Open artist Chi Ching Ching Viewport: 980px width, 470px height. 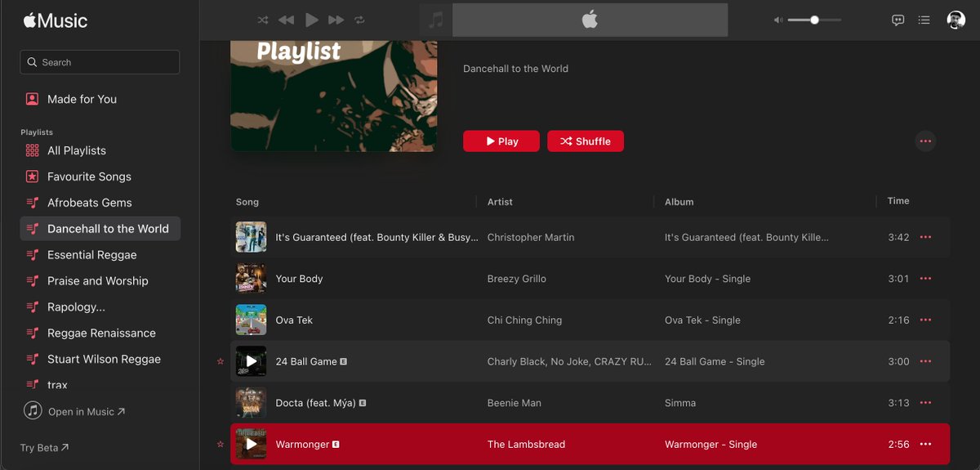click(524, 320)
